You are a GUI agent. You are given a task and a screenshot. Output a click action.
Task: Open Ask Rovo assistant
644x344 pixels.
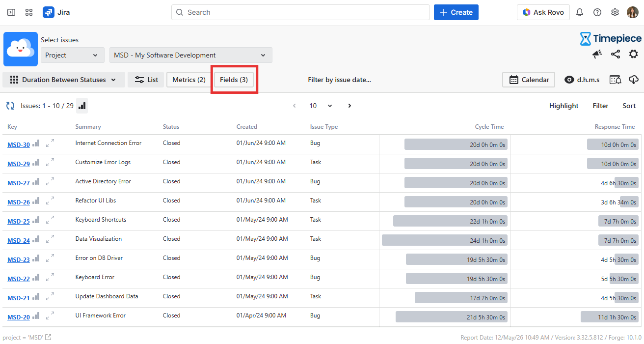[543, 12]
